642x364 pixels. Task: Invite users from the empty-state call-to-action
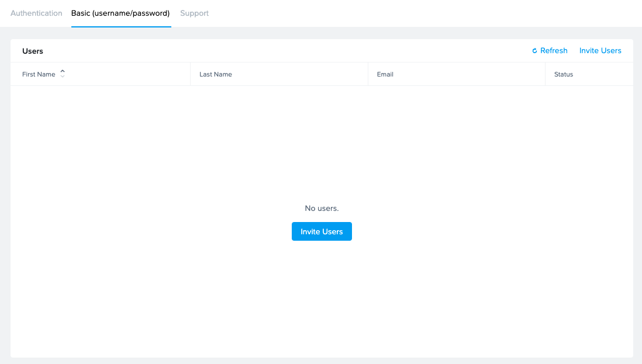322,231
